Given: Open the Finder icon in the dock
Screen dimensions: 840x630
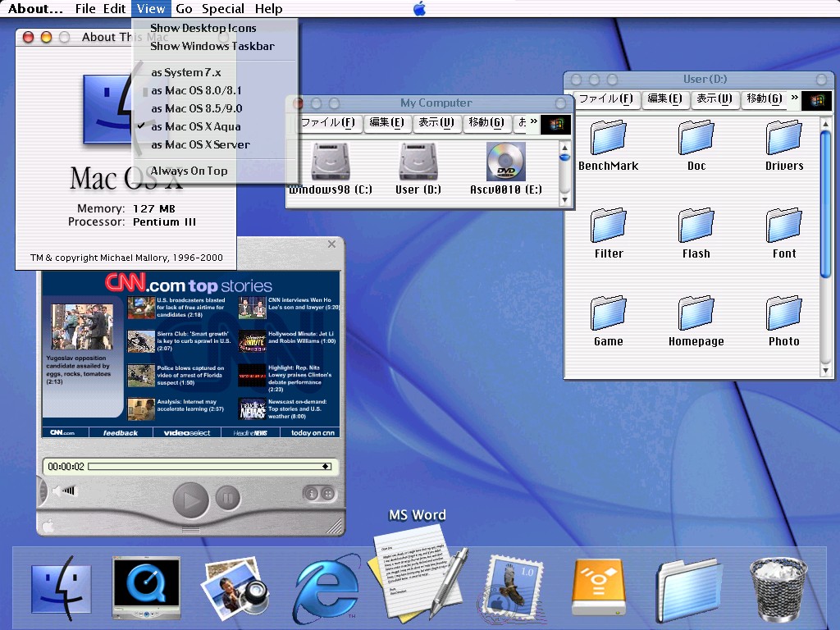Looking at the screenshot, I should [61, 588].
